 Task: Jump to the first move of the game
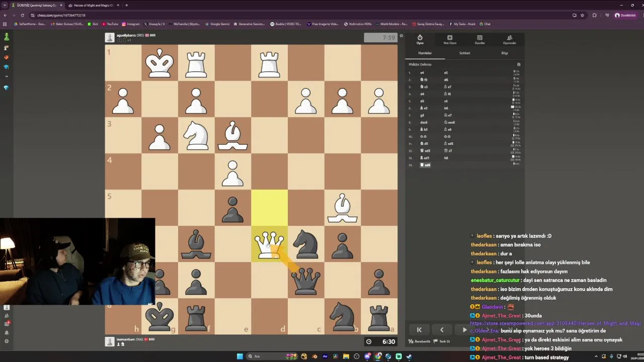coord(419,330)
